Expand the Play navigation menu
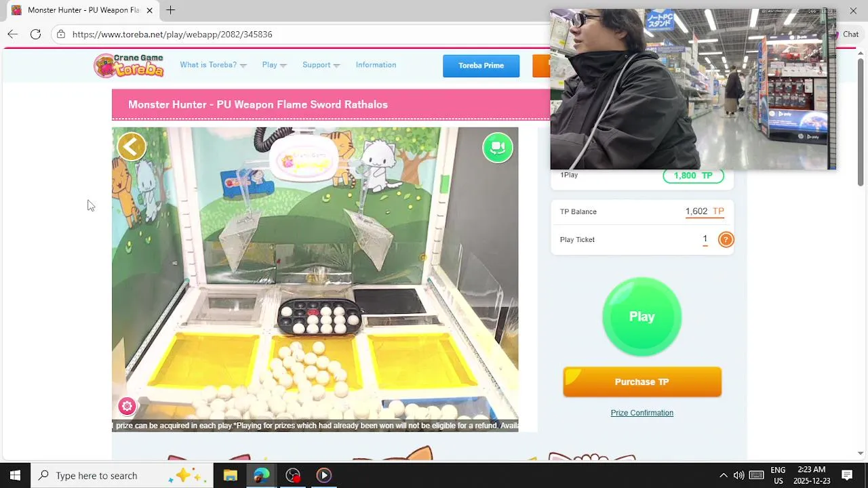This screenshot has height=488, width=868. click(x=274, y=65)
